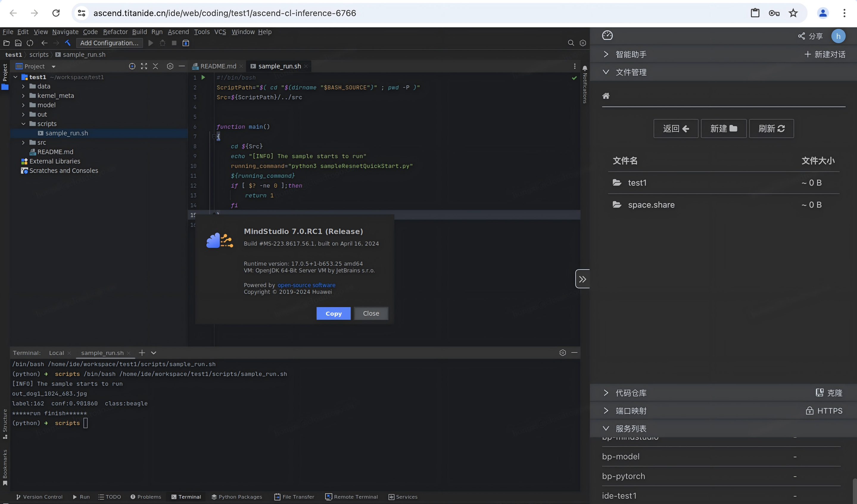This screenshot has width=857, height=504.
Task: Click the home icon in file manager
Action: pyautogui.click(x=606, y=96)
